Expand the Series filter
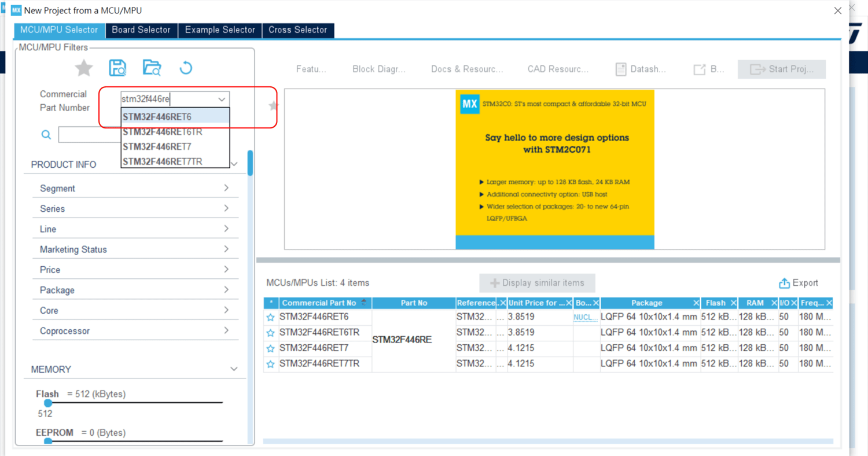The image size is (868, 456). tap(226, 208)
